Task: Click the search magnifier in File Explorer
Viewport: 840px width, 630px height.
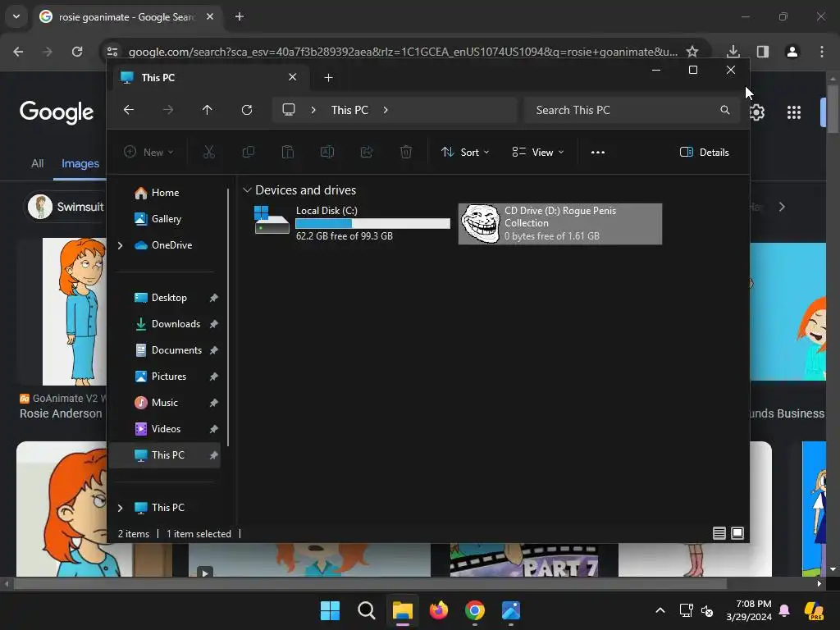Action: [x=725, y=110]
